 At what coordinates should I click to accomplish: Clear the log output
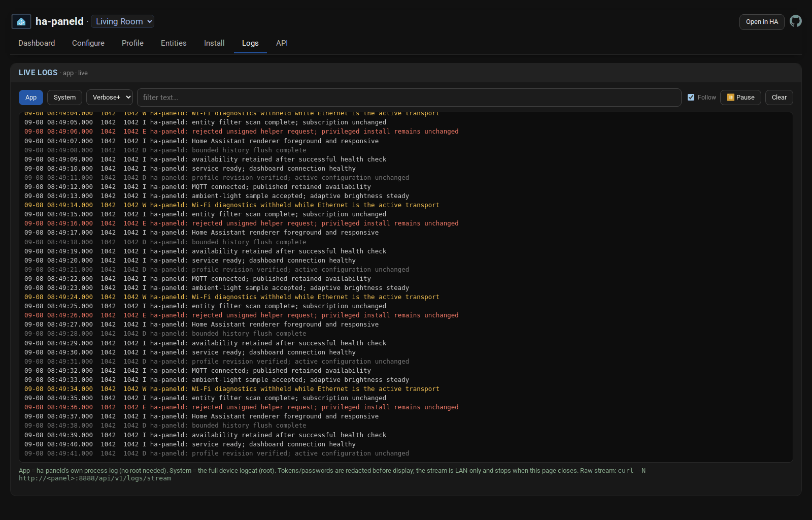coord(779,97)
